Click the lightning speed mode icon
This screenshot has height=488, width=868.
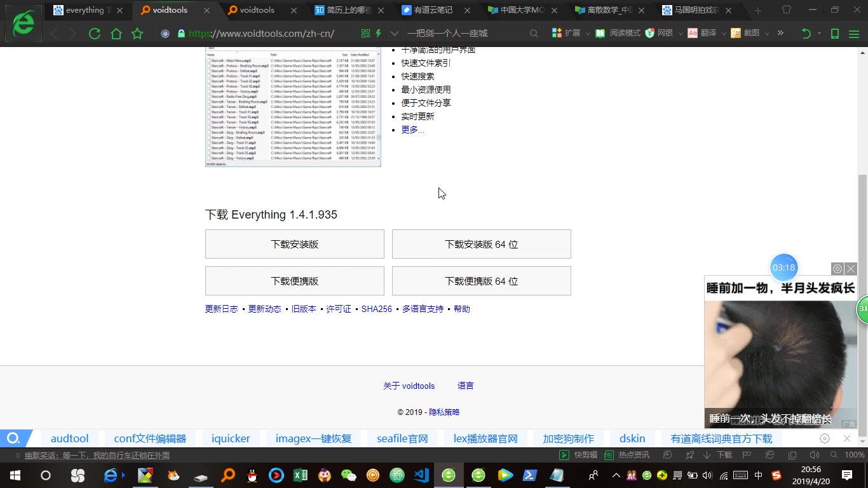[379, 34]
